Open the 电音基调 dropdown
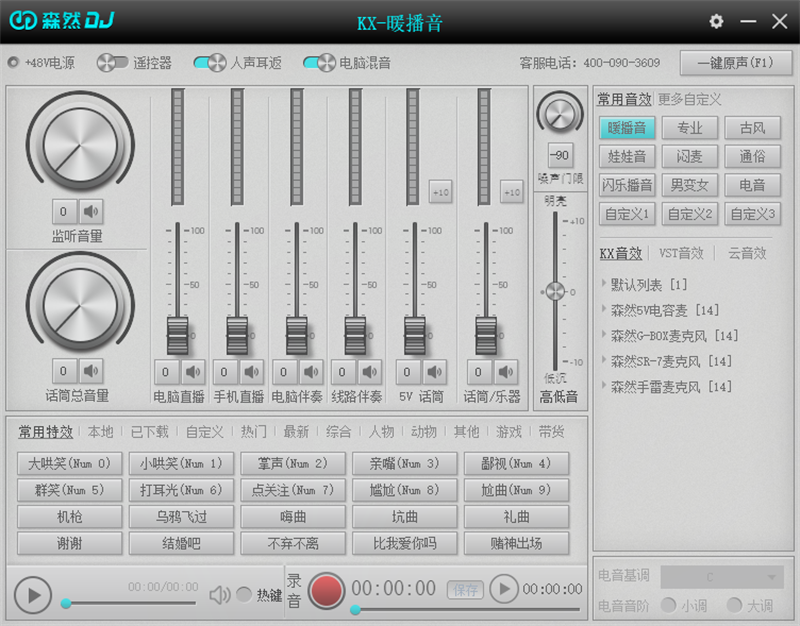The image size is (800, 626). click(721, 577)
